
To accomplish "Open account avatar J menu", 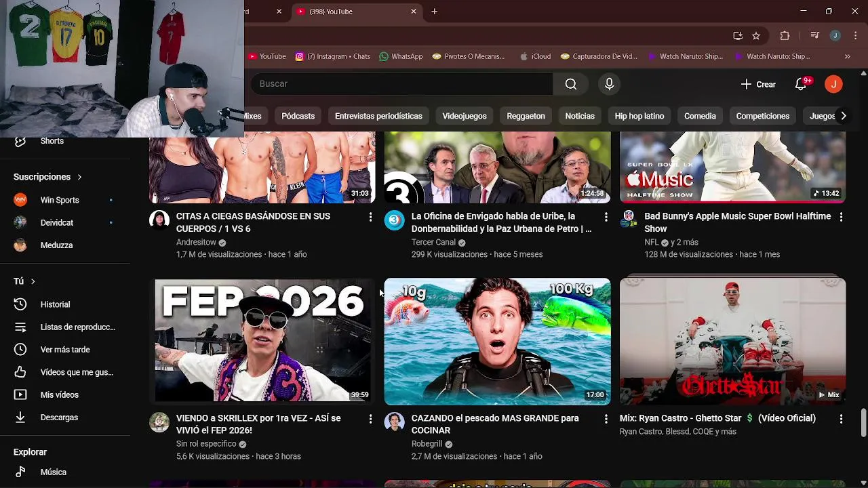I will click(833, 84).
